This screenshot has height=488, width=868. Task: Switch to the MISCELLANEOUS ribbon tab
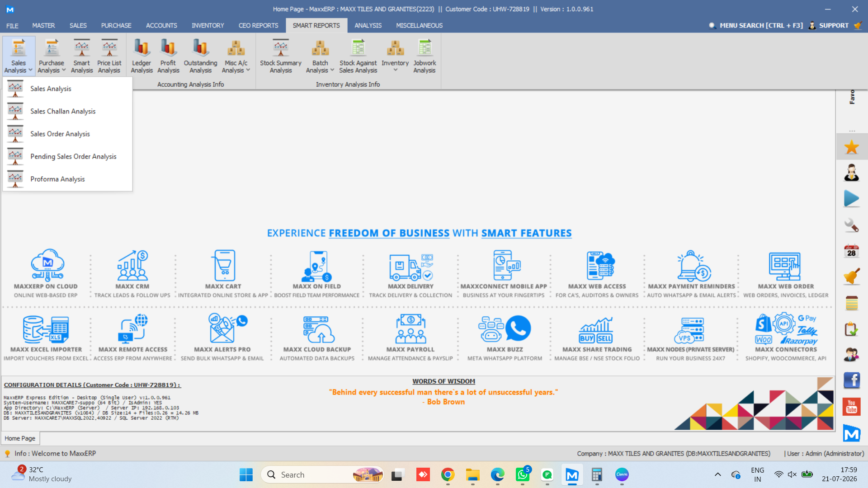coord(419,26)
